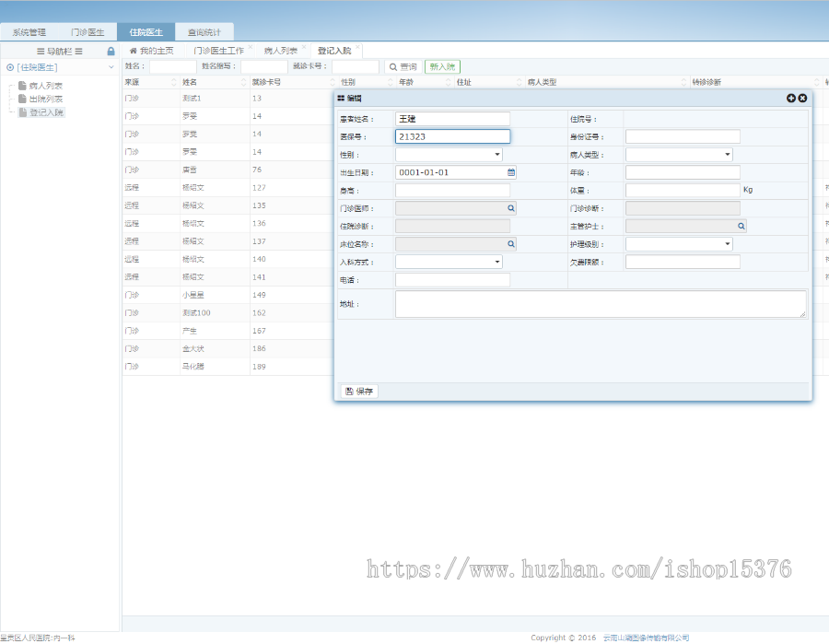Click search icon in 门诊医师 field

click(511, 208)
